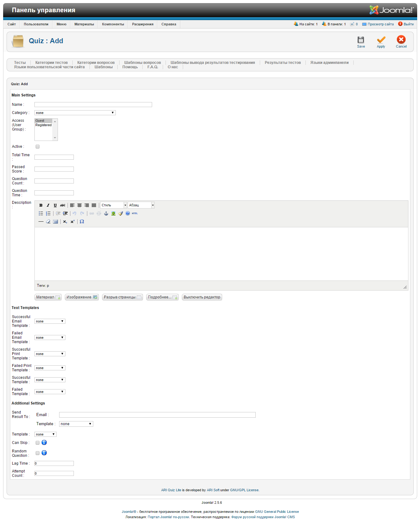Insert a special character (Omega)
The width and height of the screenshot is (420, 526).
pos(82,222)
